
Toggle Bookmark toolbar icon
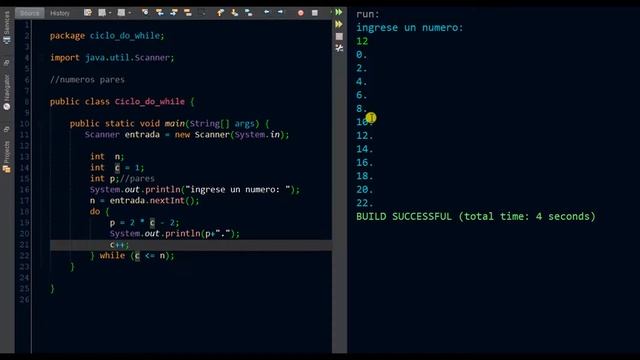(x=248, y=13)
